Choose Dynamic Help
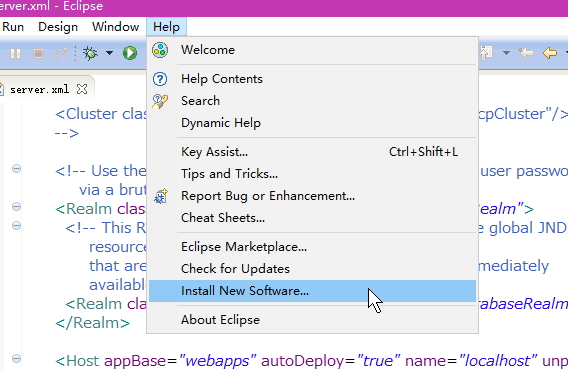Screen dimensions: 568x371 (x=312, y=123)
